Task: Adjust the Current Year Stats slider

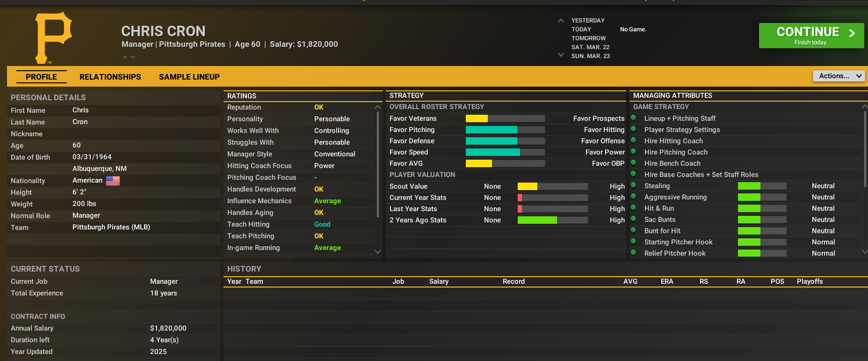Action: 553,198
